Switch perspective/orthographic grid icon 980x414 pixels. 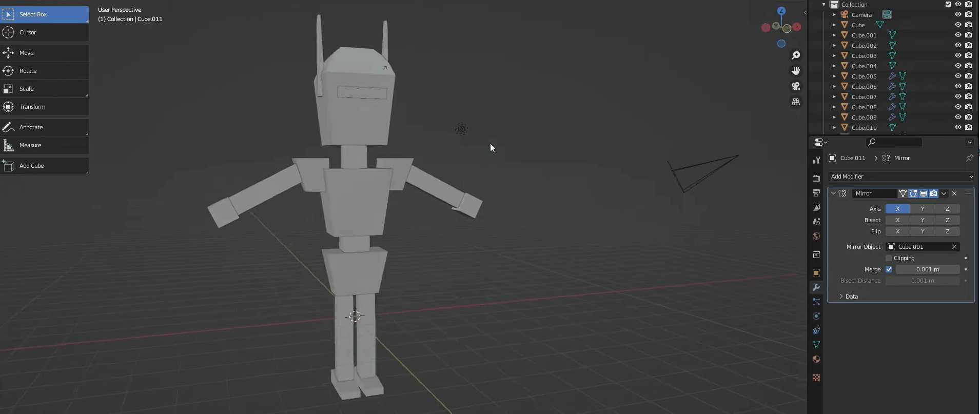coord(796,102)
